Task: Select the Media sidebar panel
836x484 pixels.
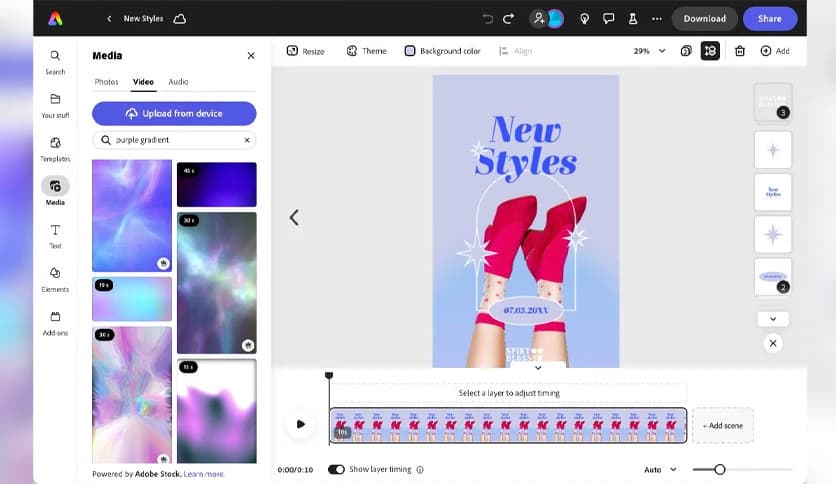Action: coord(55,191)
